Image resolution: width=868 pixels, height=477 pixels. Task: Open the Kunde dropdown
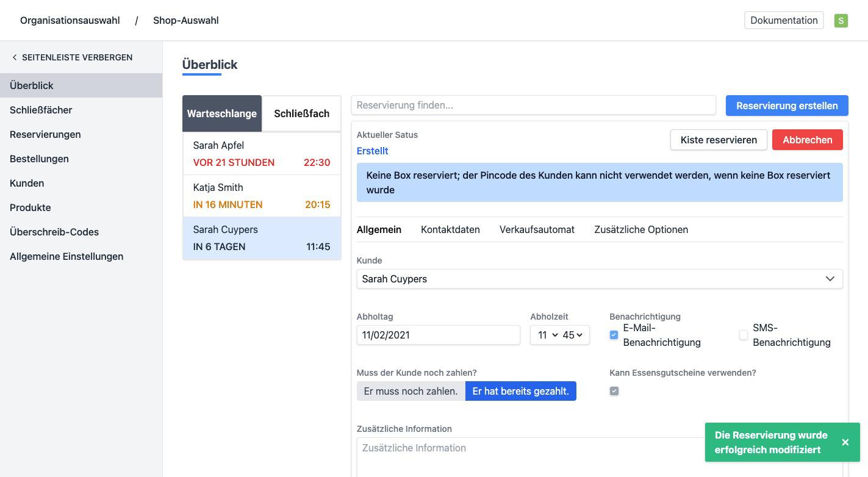click(x=599, y=279)
